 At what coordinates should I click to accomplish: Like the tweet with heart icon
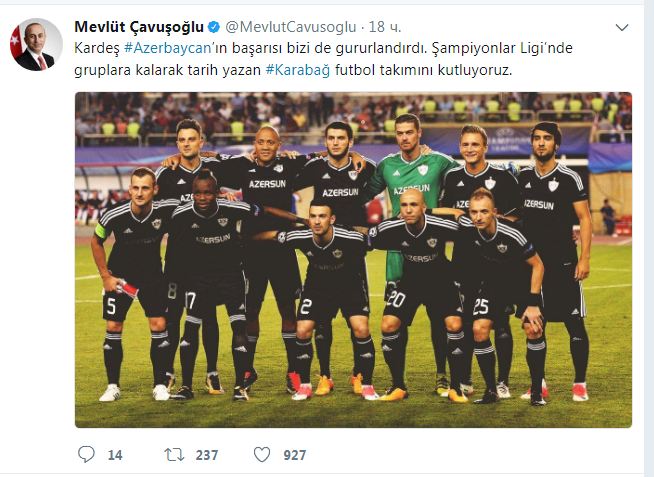262,454
